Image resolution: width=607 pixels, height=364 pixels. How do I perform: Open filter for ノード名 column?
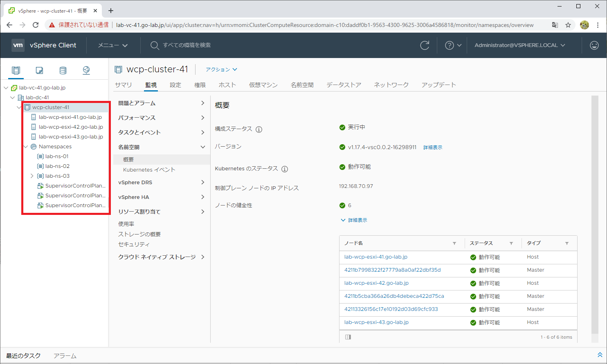point(454,243)
